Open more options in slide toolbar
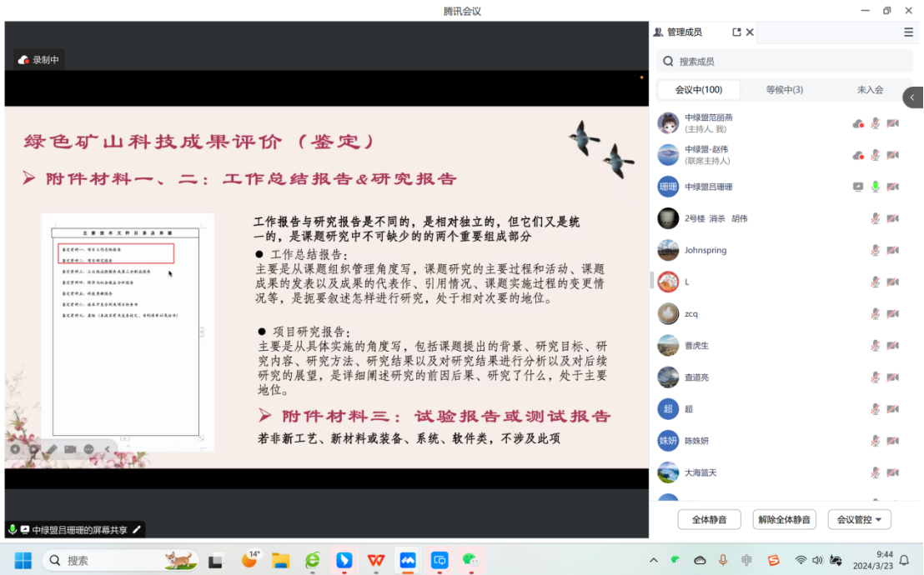Screen dimensions: 924x575 (x=89, y=449)
